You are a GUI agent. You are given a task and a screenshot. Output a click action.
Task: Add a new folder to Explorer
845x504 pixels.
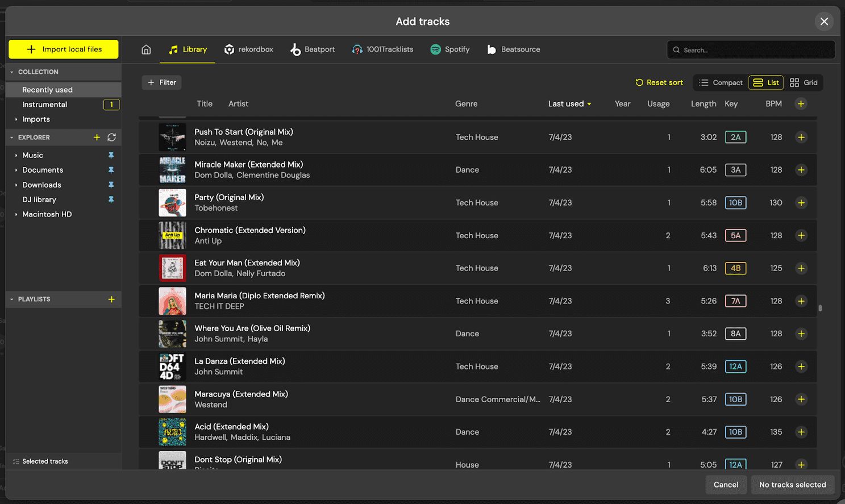point(97,138)
